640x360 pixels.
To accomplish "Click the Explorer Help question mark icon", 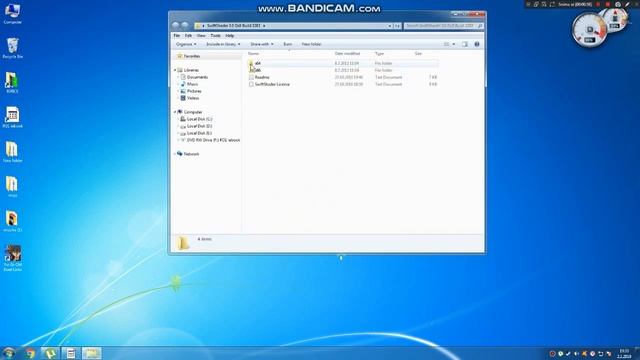I will (x=477, y=44).
